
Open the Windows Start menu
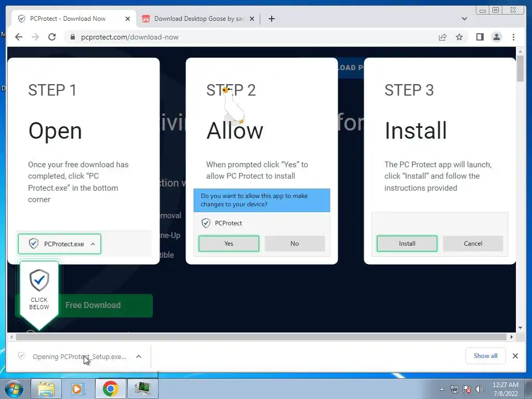click(14, 389)
